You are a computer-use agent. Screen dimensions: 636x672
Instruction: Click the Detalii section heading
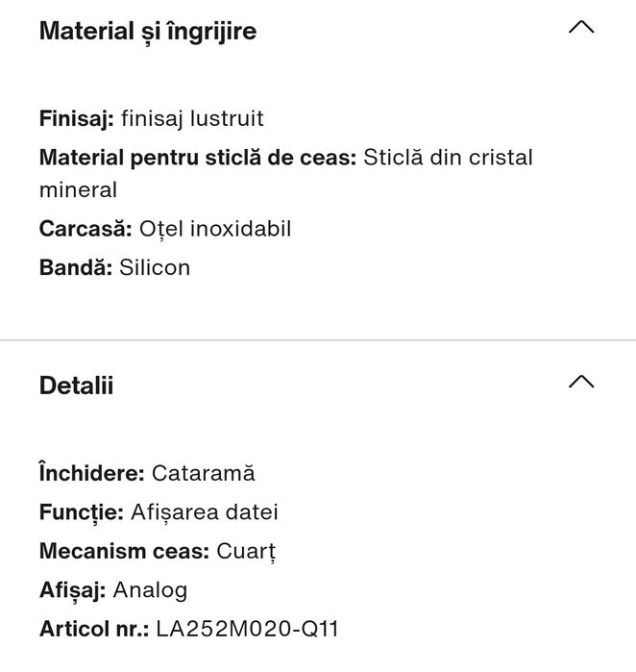[x=77, y=386]
